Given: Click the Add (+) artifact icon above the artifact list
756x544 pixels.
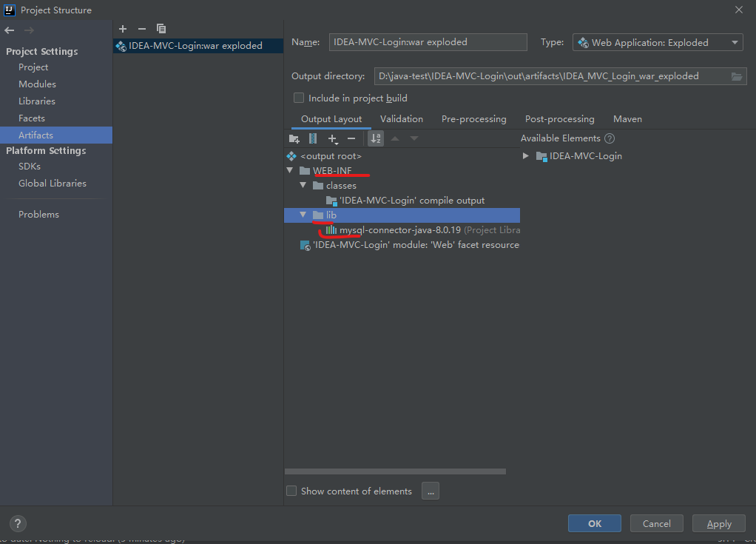Looking at the screenshot, I should (123, 28).
